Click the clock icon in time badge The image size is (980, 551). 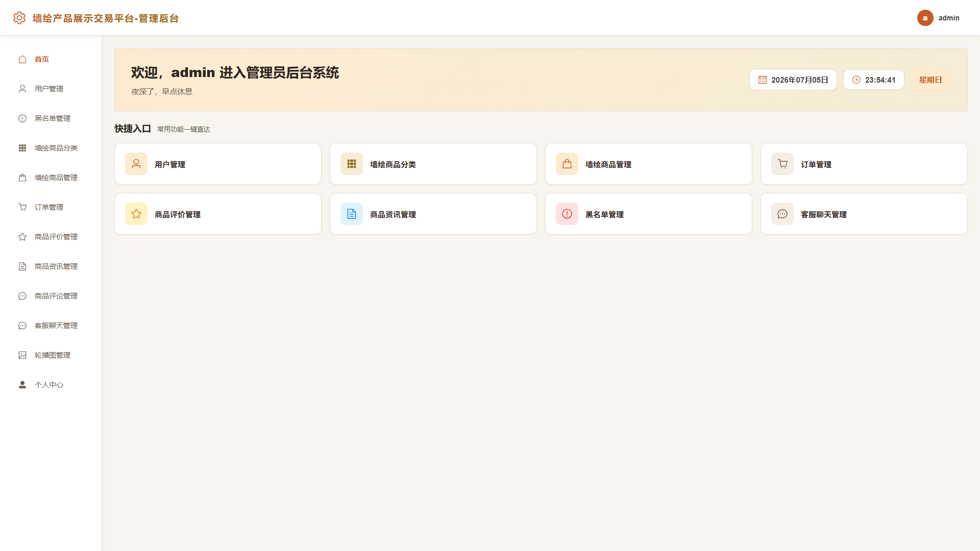pyautogui.click(x=856, y=80)
